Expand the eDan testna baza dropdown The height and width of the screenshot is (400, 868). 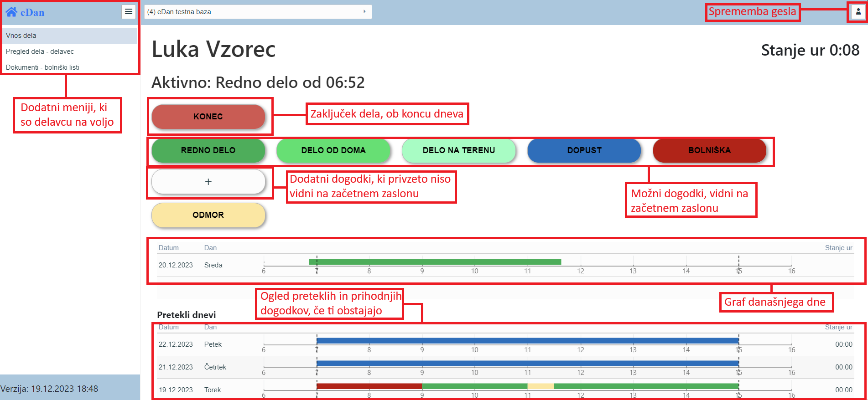[258, 12]
